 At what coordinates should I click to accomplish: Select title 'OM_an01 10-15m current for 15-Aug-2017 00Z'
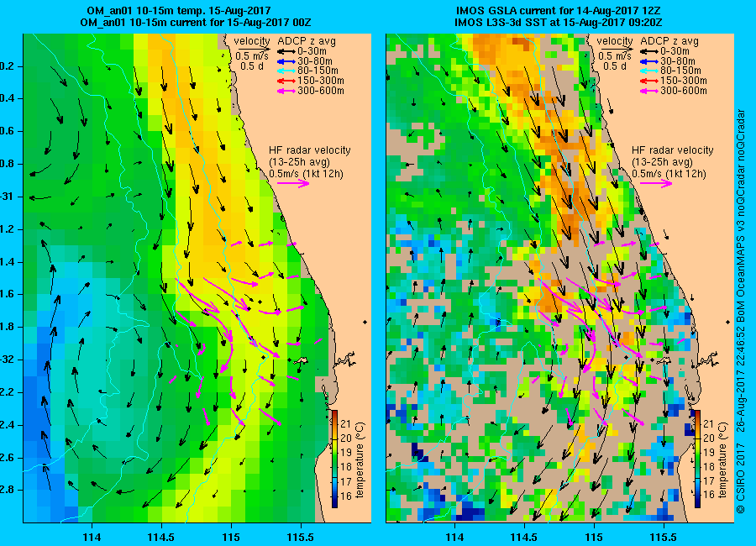195,22
